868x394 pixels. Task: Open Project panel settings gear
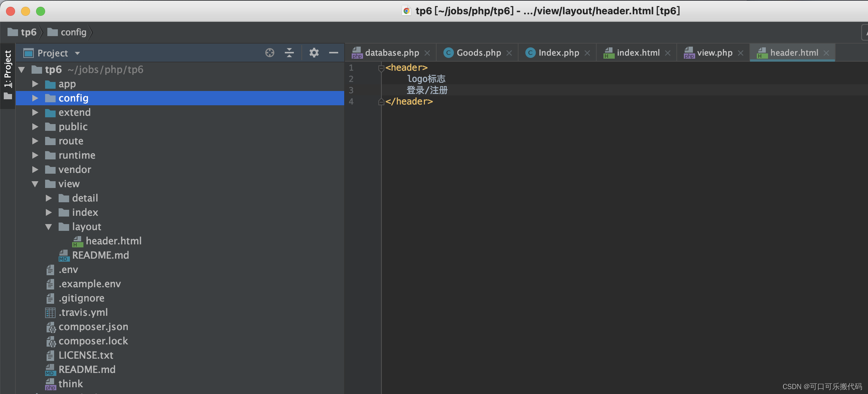click(x=314, y=53)
